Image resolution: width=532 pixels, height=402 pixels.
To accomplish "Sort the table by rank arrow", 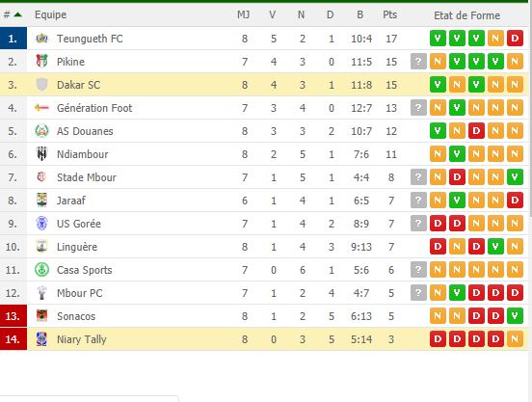I will point(17,14).
